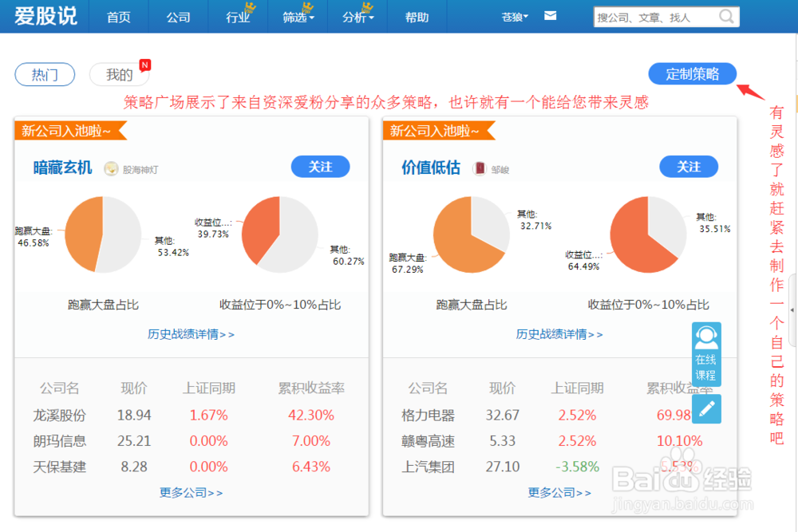The height and width of the screenshot is (532, 798).
Task: Click the crown icon above the 筛选 menu
Action: coord(307,6)
